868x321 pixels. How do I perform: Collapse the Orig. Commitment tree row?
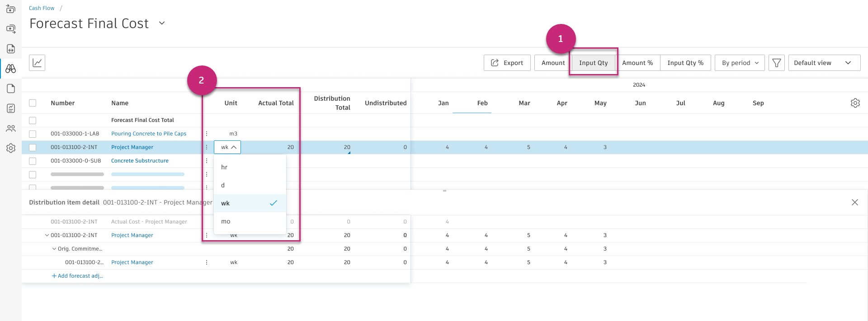[54, 249]
